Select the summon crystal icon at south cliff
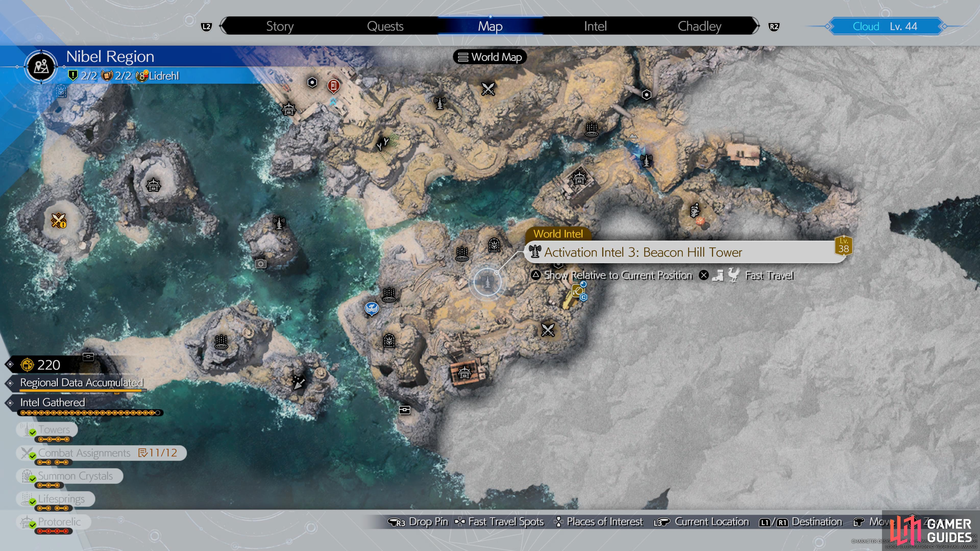 click(389, 341)
